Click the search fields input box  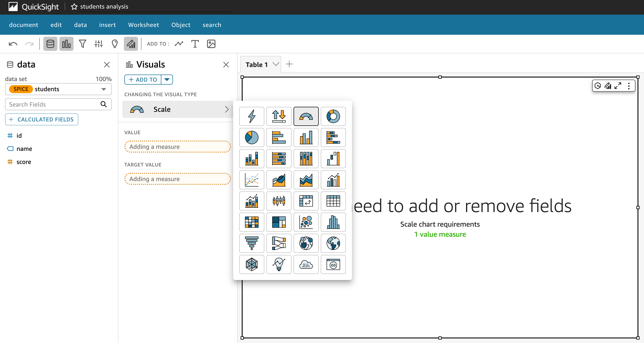coord(57,105)
